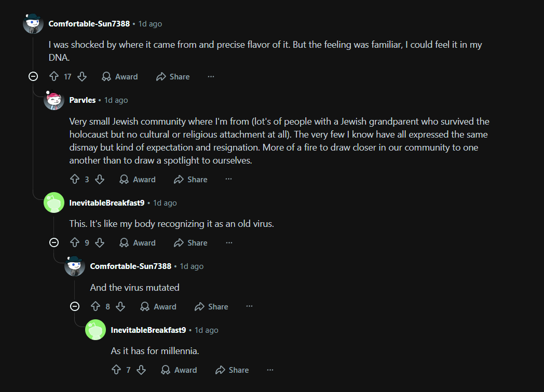The image size is (544, 392).
Task: Open more options on the top comment
Action: pyautogui.click(x=211, y=77)
